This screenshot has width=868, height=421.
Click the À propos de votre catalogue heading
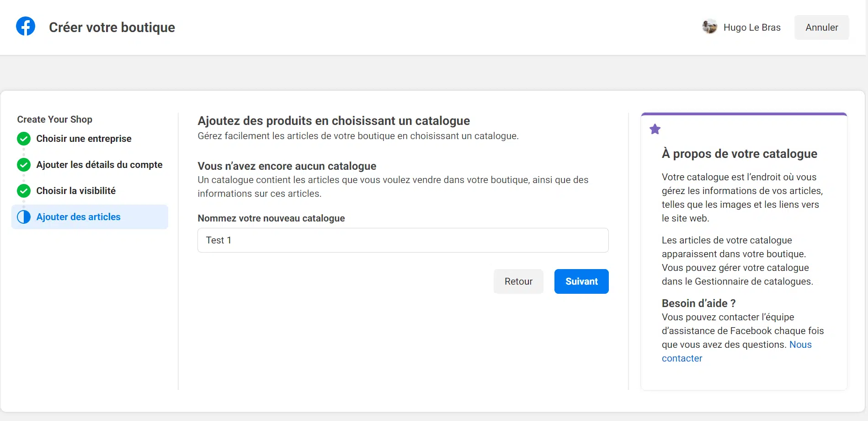(x=739, y=154)
